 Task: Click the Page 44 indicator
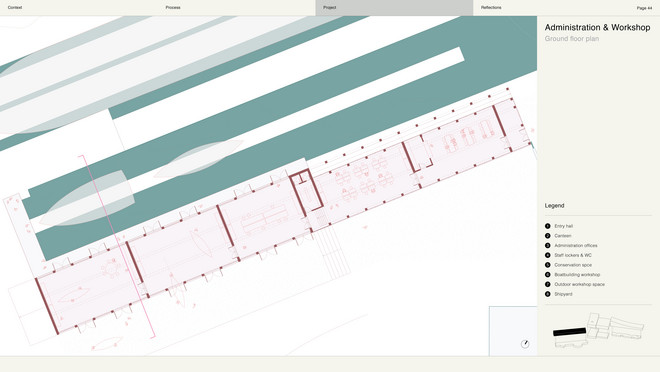[x=644, y=8]
